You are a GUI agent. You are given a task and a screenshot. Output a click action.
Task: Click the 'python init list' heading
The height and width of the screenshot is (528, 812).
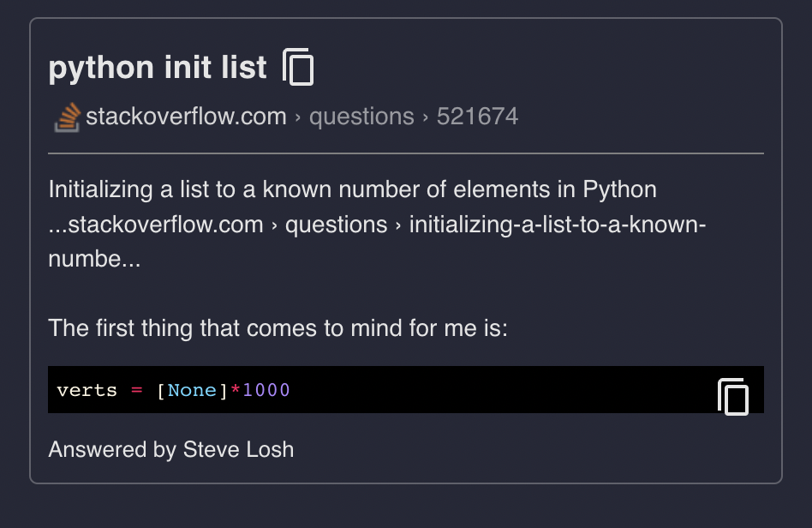point(158,67)
